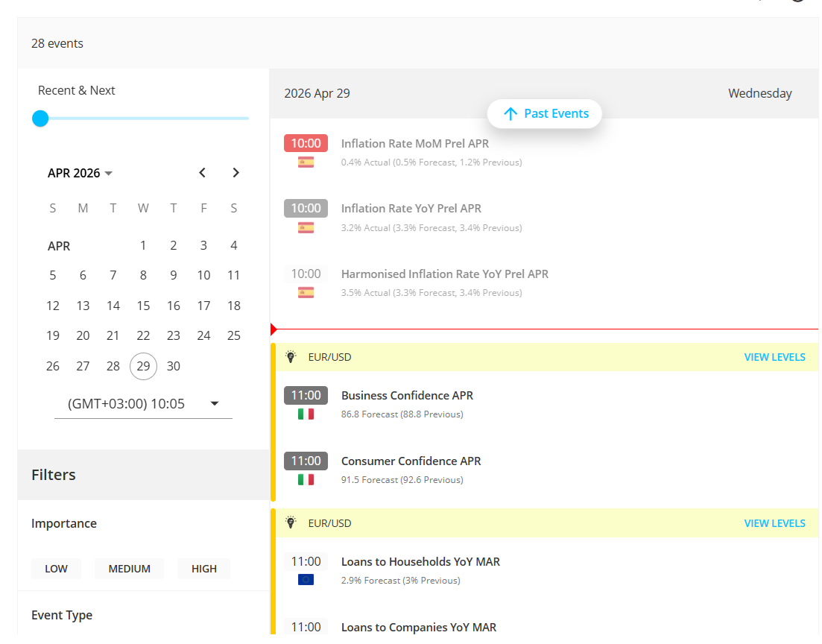The width and height of the screenshot is (822, 644).
Task: Select April 13 in the calendar
Action: (83, 306)
